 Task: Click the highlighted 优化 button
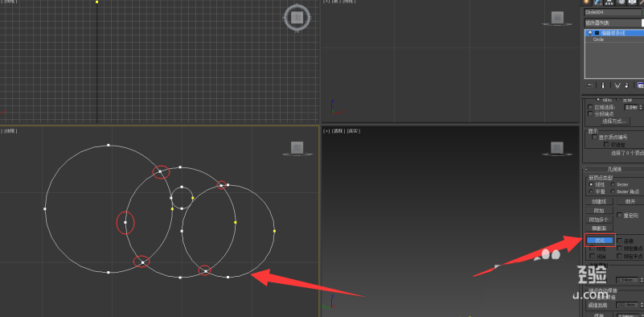(600, 241)
